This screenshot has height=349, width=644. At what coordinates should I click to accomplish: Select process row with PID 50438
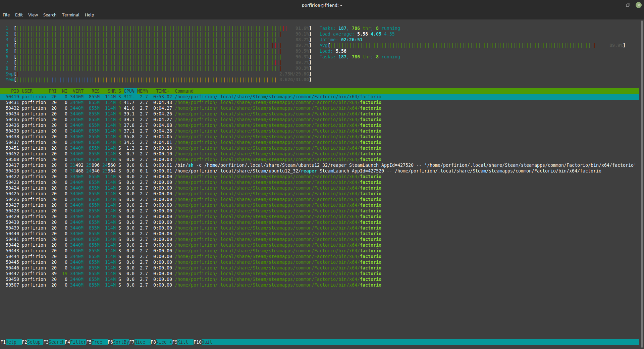click(319, 137)
